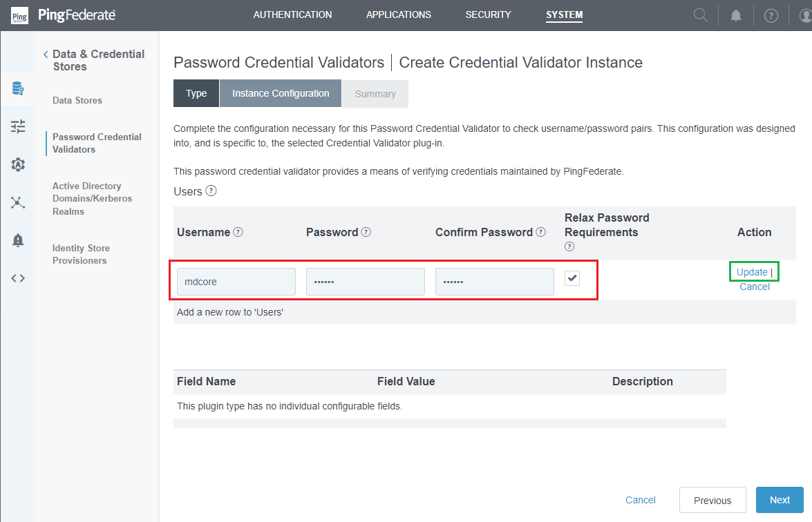Open the developer code brackets sidebar icon

pos(18,278)
